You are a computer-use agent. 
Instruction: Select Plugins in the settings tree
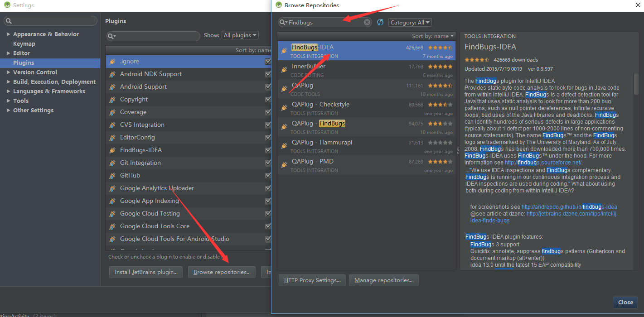tap(50, 63)
